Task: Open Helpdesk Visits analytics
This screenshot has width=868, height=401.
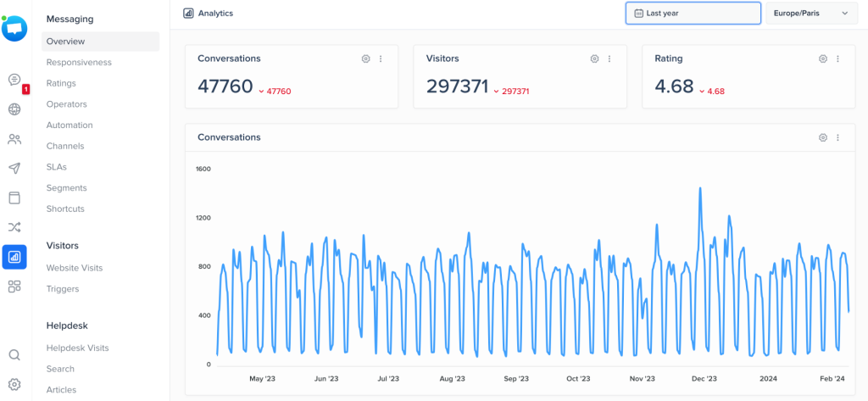Action: point(77,348)
